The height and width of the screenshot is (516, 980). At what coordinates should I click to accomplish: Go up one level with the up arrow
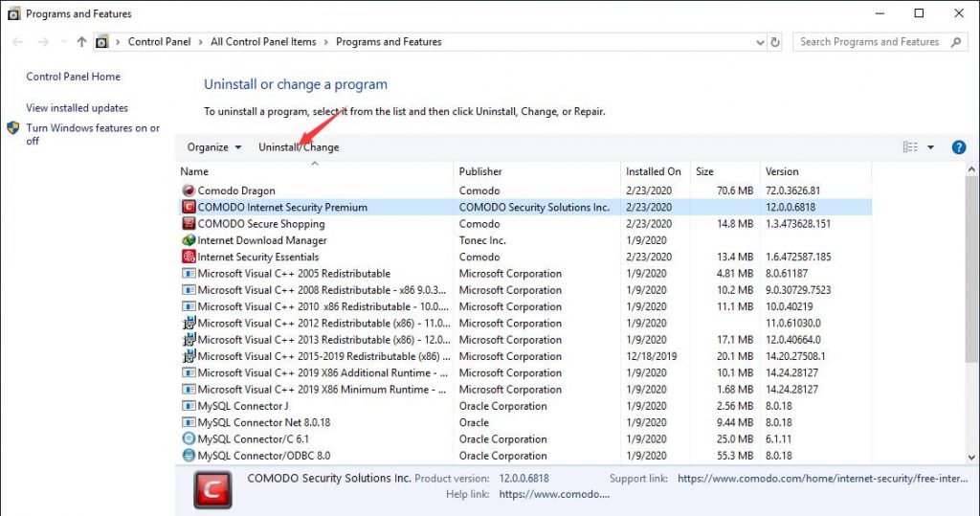click(x=81, y=42)
